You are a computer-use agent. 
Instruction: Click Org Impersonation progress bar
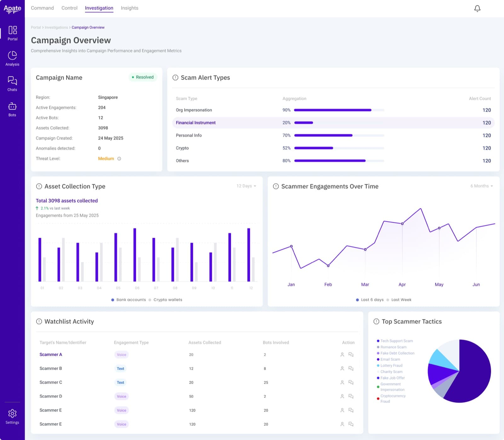pyautogui.click(x=339, y=110)
